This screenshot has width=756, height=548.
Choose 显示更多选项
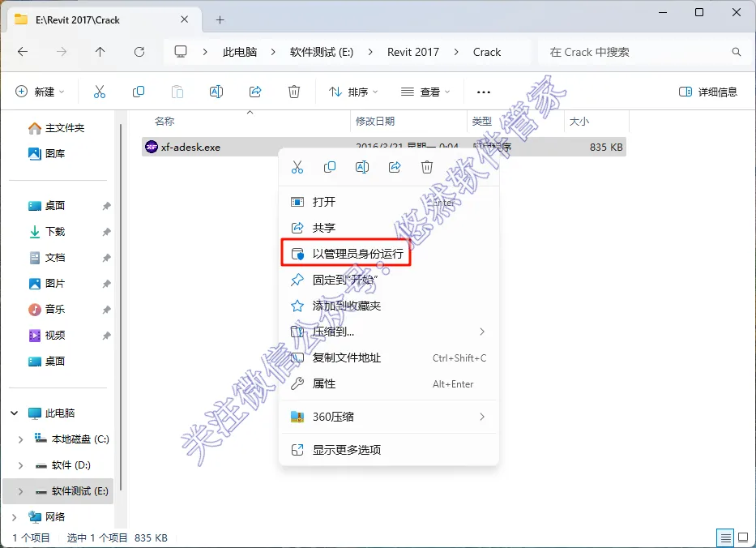(x=389, y=450)
